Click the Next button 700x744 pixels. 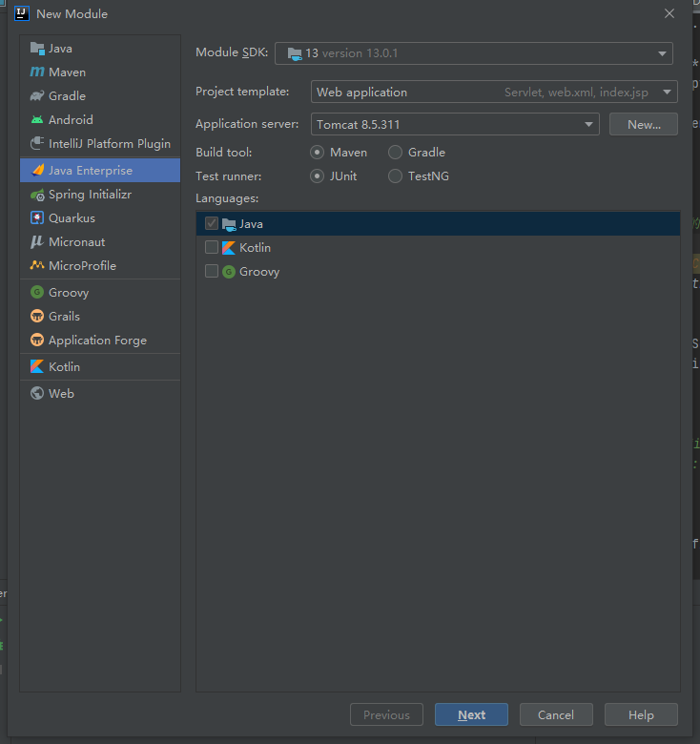pyautogui.click(x=471, y=714)
